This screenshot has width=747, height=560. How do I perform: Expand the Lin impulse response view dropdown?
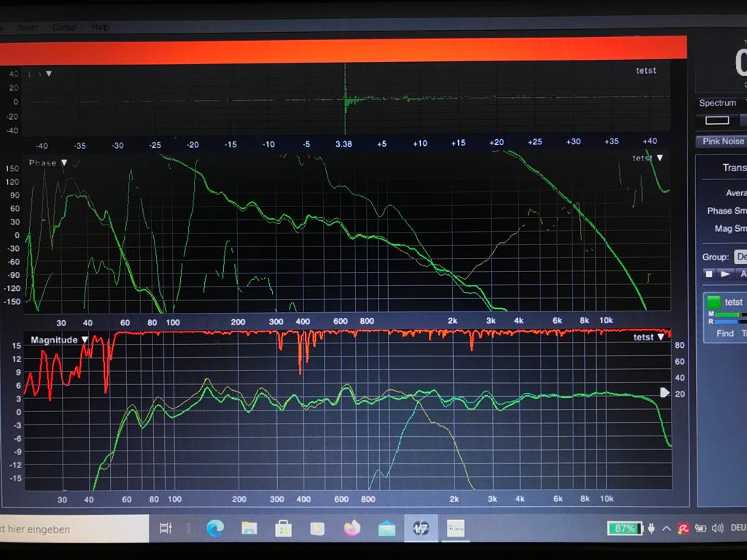pos(49,74)
